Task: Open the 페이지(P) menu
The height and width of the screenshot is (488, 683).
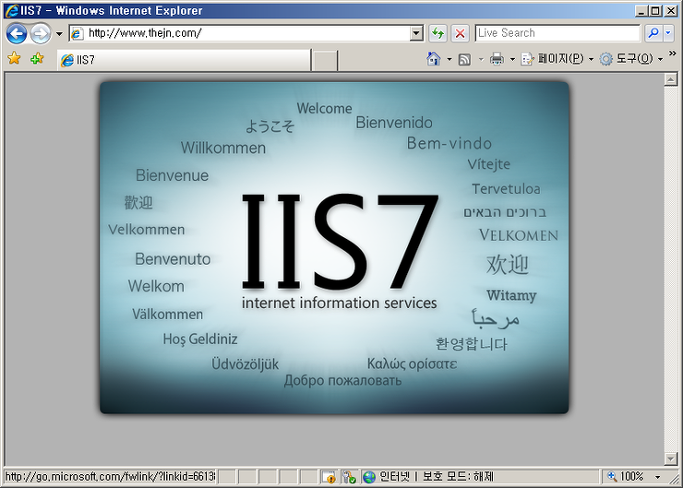Action: 557,59
